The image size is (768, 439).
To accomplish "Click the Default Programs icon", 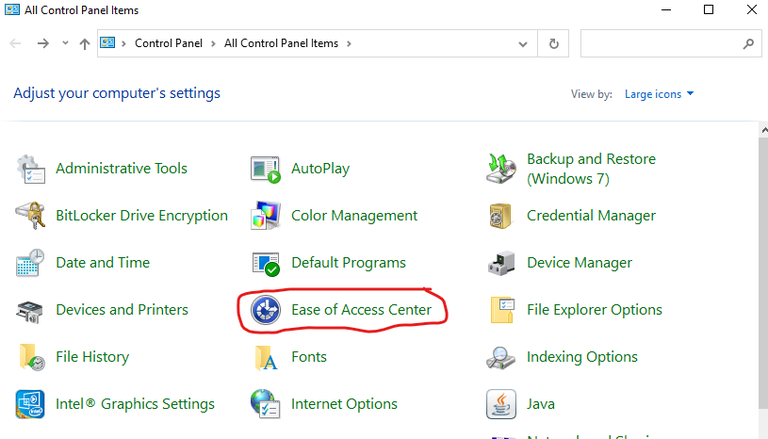I will pyautogui.click(x=266, y=263).
